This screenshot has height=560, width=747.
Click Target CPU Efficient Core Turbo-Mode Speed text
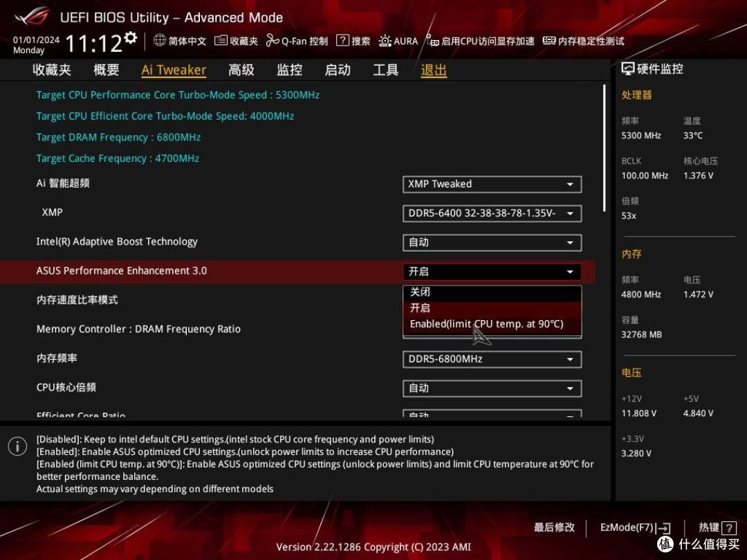click(x=165, y=115)
